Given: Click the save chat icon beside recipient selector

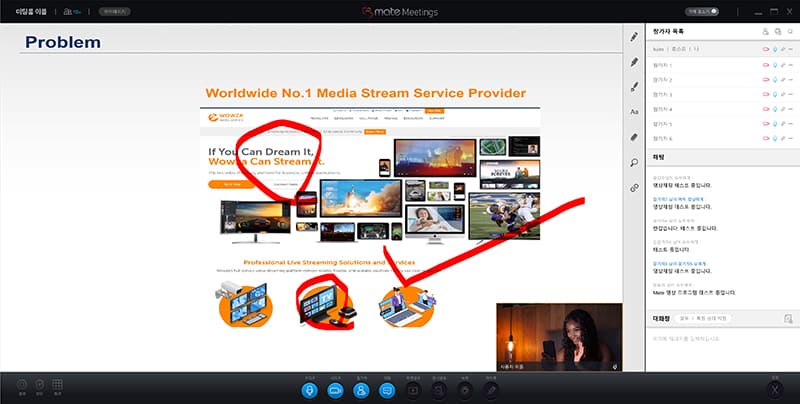Looking at the screenshot, I should [x=788, y=319].
